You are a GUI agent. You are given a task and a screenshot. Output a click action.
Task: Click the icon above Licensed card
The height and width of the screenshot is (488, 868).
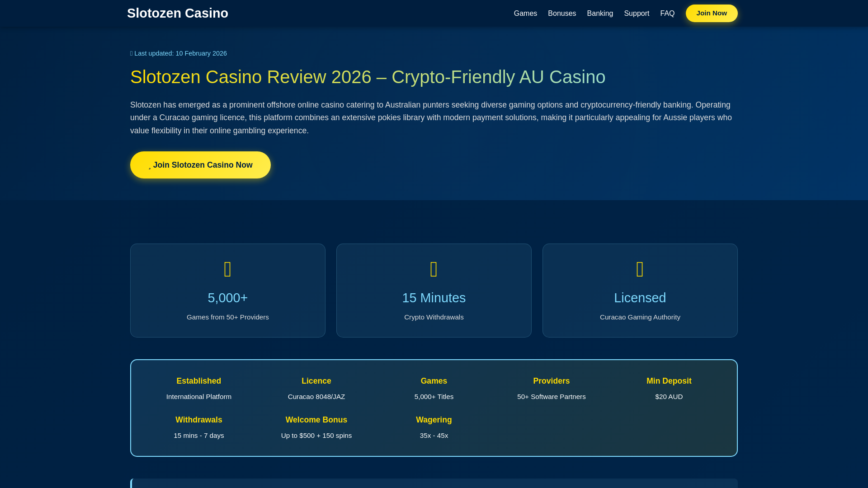pyautogui.click(x=640, y=269)
